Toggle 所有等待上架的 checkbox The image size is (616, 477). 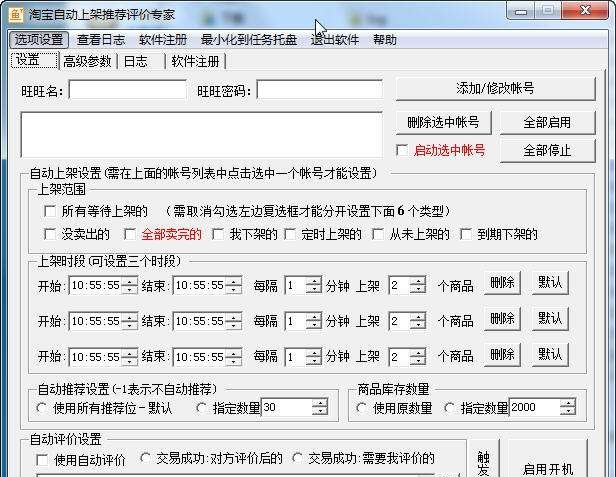(x=50, y=211)
